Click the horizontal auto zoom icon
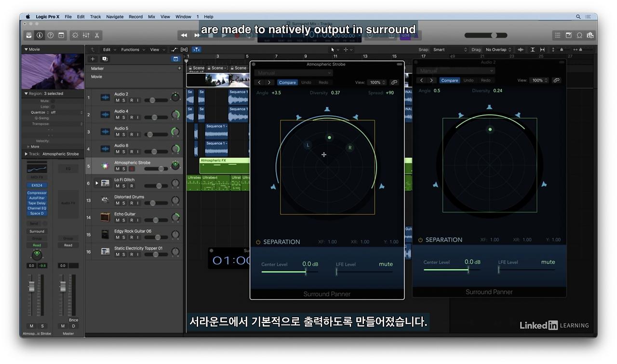 click(542, 50)
